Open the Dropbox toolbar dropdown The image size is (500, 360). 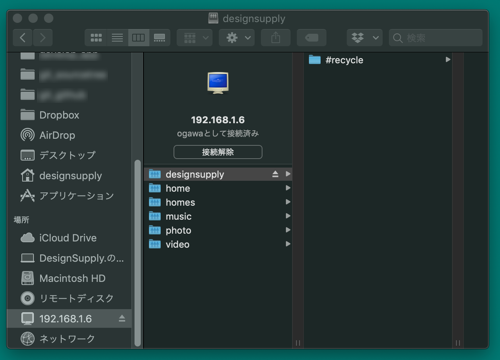tap(365, 38)
